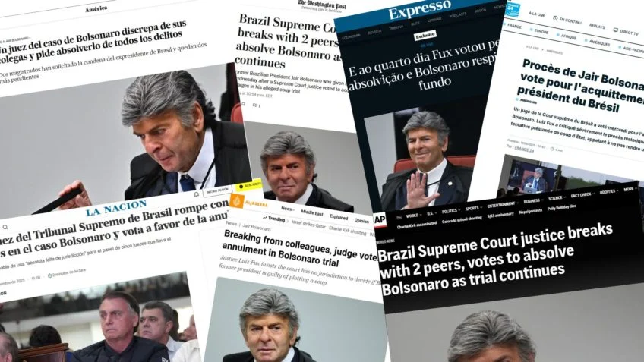Click the yellow Suscribite button
Screen dimensions: 644x362
249,185
